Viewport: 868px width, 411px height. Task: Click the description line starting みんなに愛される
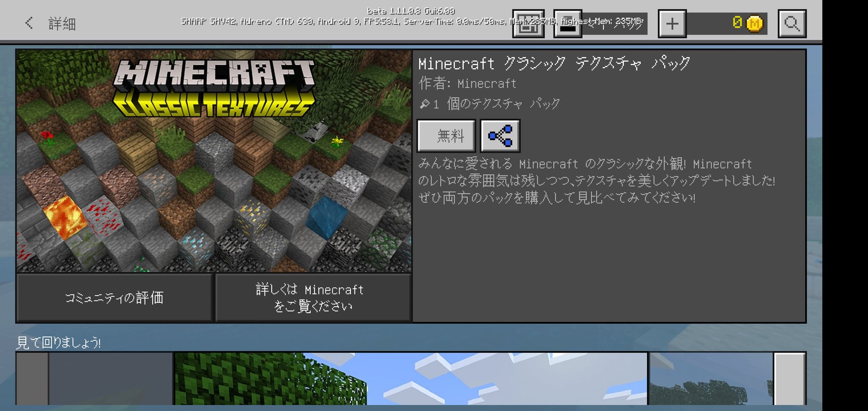585,164
